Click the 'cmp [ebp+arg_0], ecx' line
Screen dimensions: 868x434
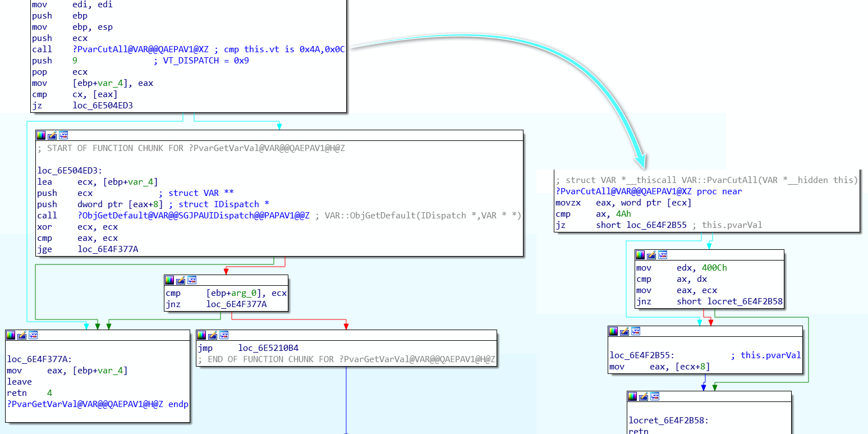[227, 293]
